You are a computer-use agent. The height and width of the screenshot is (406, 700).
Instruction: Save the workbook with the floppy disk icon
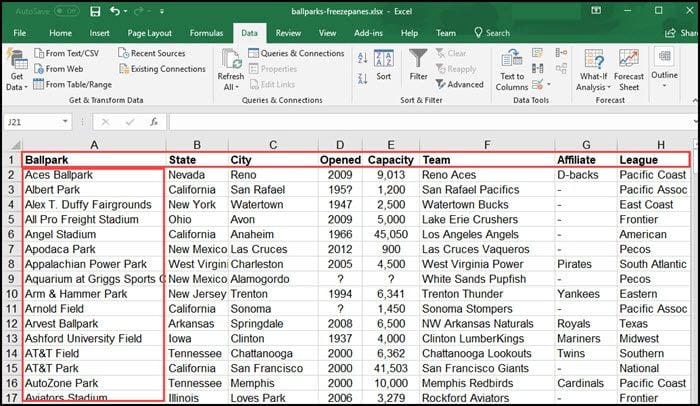(x=95, y=11)
